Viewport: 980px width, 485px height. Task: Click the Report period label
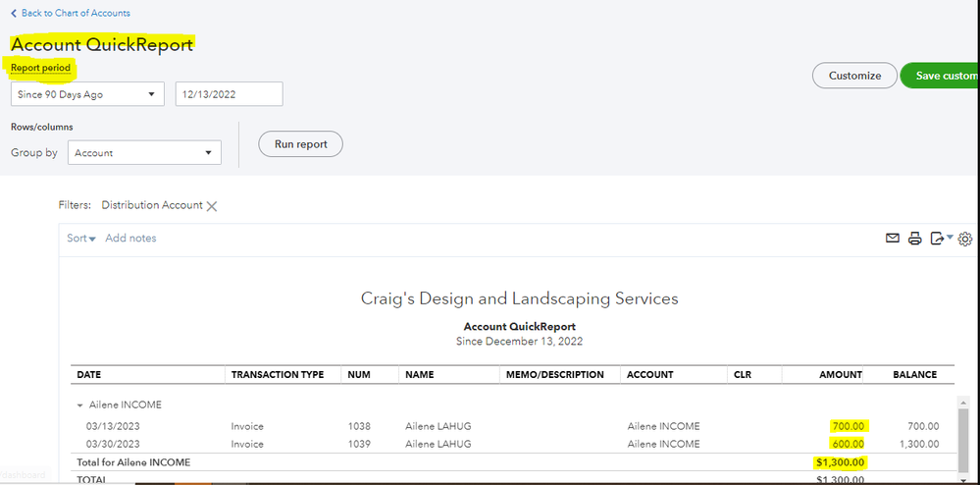click(x=40, y=68)
